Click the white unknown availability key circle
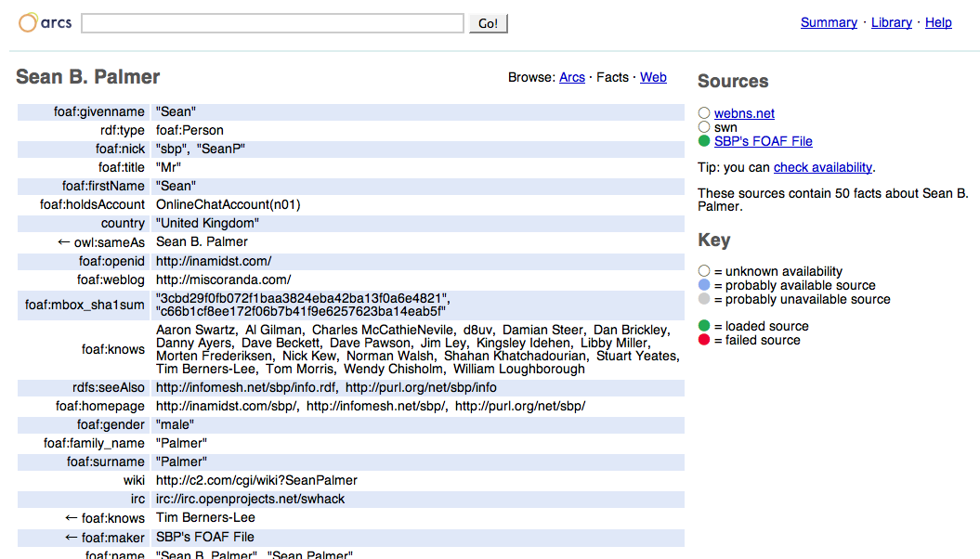The width and height of the screenshot is (980, 559). coord(704,271)
